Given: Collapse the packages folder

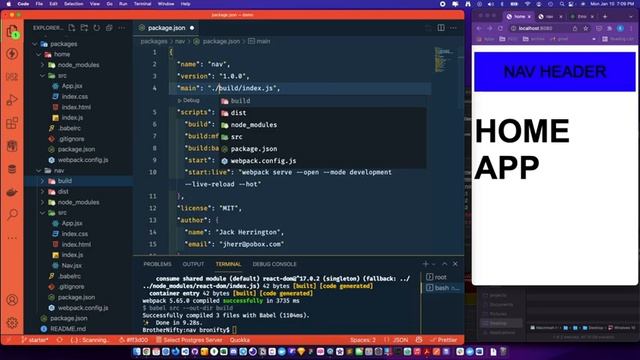Looking at the screenshot, I should click(x=34, y=44).
